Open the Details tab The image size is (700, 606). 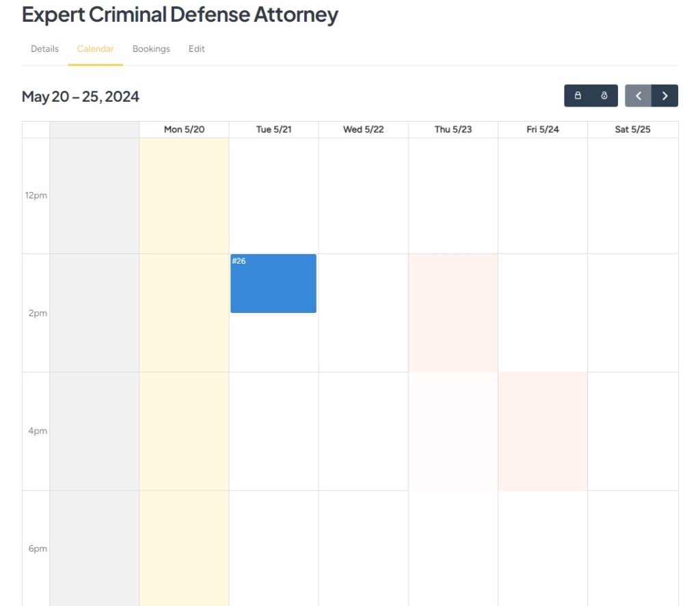(x=44, y=49)
